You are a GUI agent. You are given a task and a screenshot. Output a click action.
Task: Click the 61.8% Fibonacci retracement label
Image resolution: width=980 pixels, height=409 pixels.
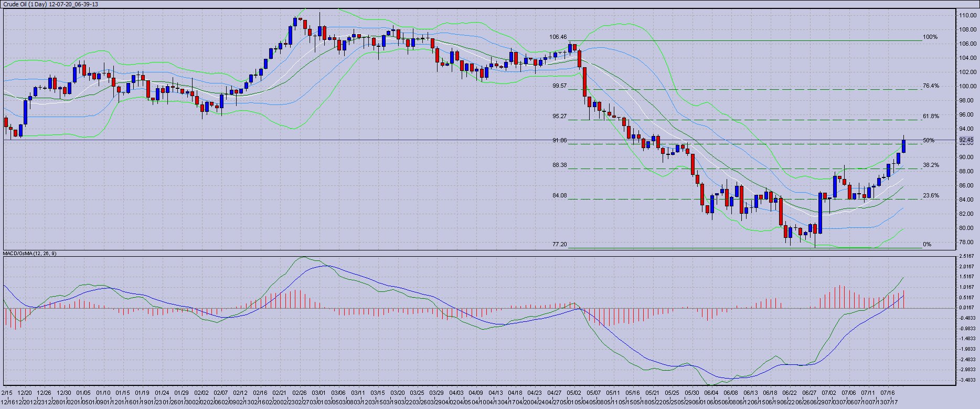(930, 117)
